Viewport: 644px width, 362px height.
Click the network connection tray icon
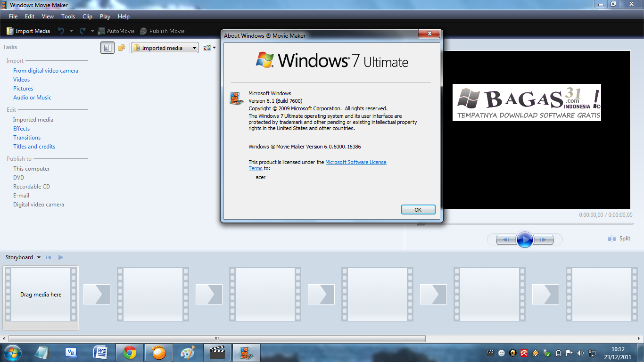(592, 353)
